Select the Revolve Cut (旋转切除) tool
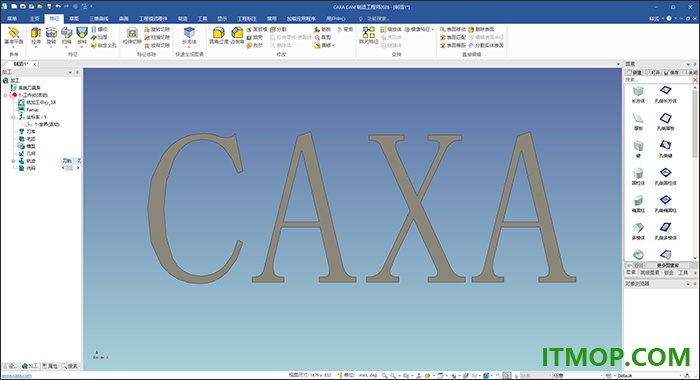This screenshot has width=700, height=380. [157, 29]
